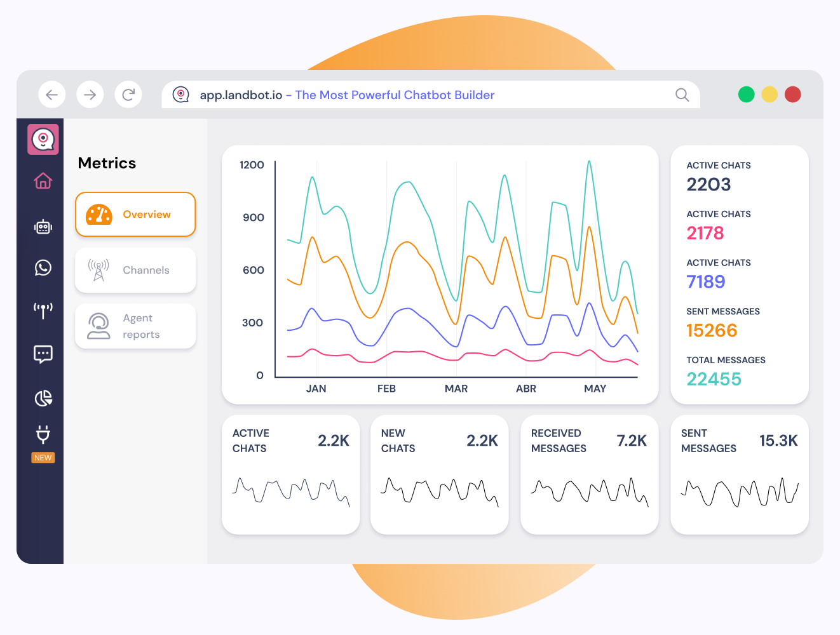Select the Sent Messages 15.3K card
Screen dimensions: 840x635
(739, 474)
